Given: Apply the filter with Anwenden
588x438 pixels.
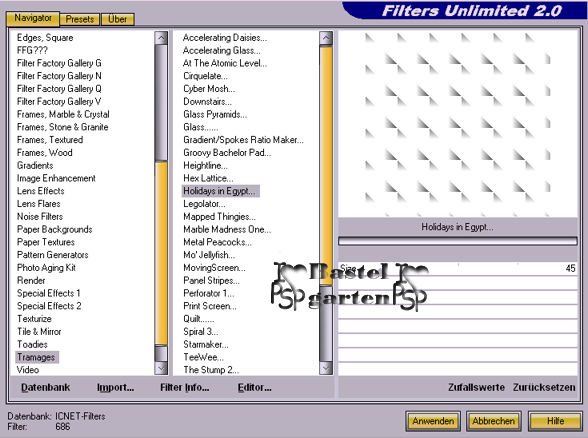Looking at the screenshot, I should point(433,421).
